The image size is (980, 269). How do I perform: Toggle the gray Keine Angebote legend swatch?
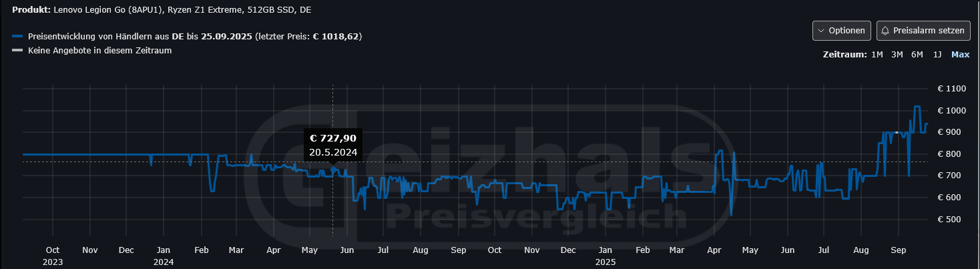pos(17,51)
